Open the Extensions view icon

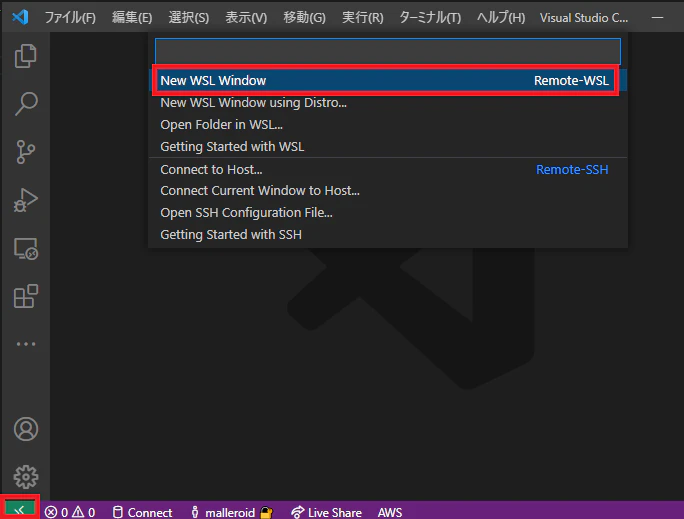26,296
